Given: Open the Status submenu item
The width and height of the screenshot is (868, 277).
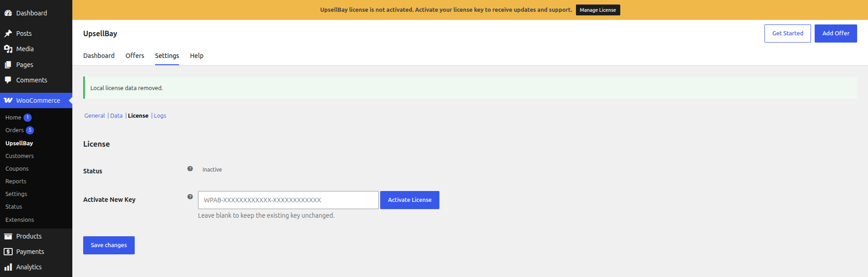Looking at the screenshot, I should click(14, 206).
